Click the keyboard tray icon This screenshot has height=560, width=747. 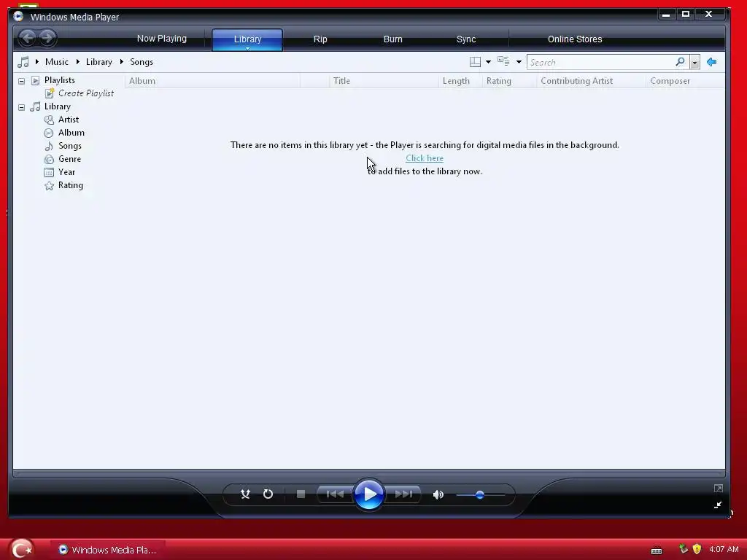coord(657,551)
